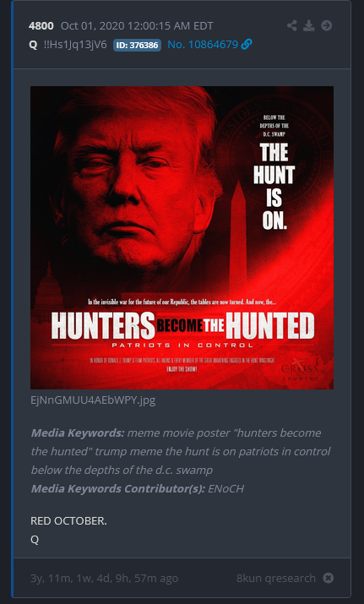Screen dimensions: 364x604
Task: Click the Media Keywords Contributor(s) label
Action: click(118, 488)
